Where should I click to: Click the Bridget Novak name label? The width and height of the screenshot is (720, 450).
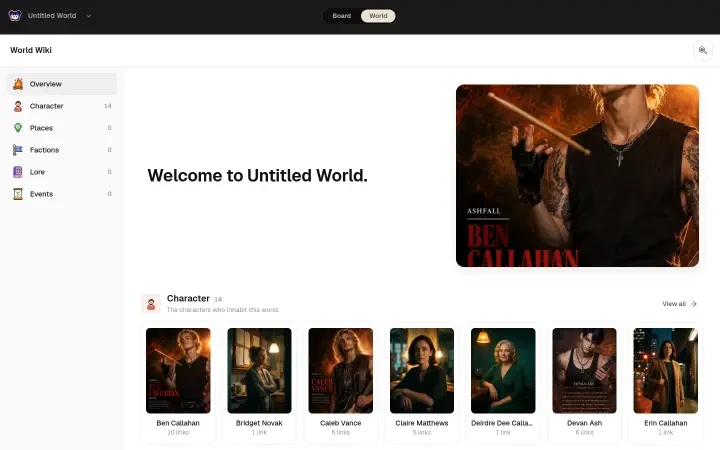259,423
